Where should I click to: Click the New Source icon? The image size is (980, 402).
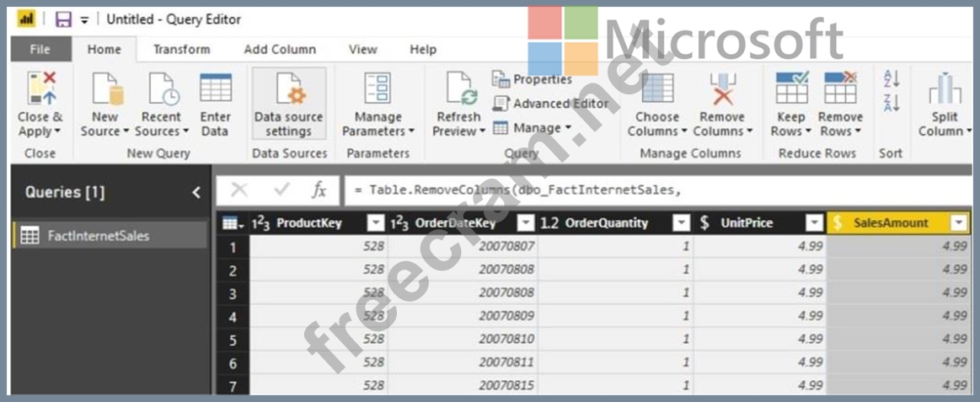(108, 88)
